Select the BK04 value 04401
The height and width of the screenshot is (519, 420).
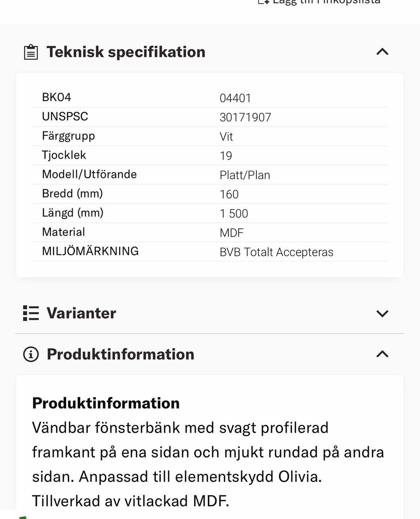235,98
